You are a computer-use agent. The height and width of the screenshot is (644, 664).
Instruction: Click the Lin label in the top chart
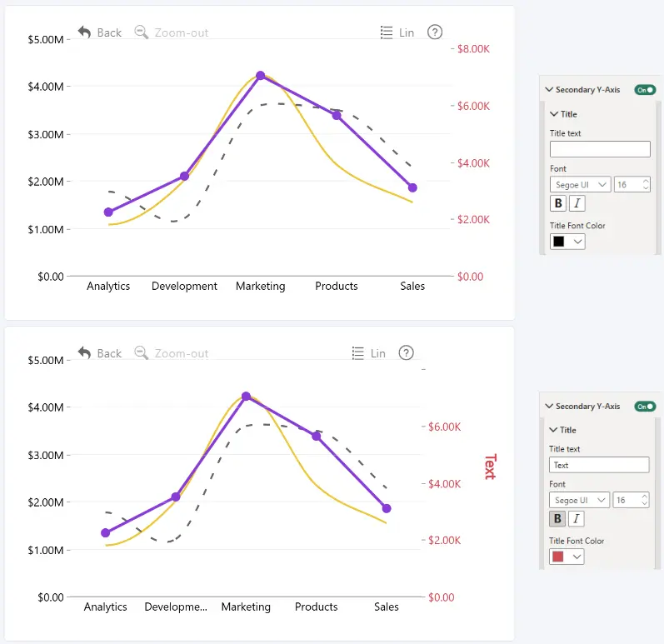407,32
